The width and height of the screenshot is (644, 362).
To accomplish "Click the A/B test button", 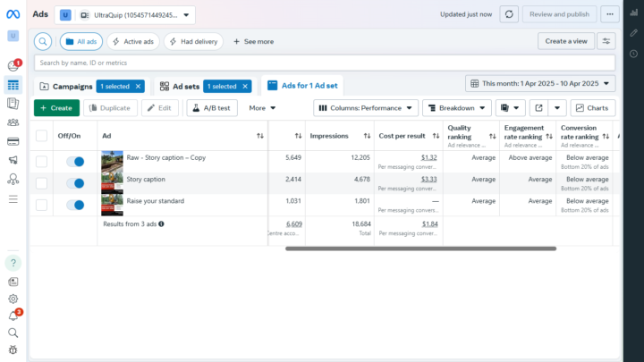I will pyautogui.click(x=211, y=108).
